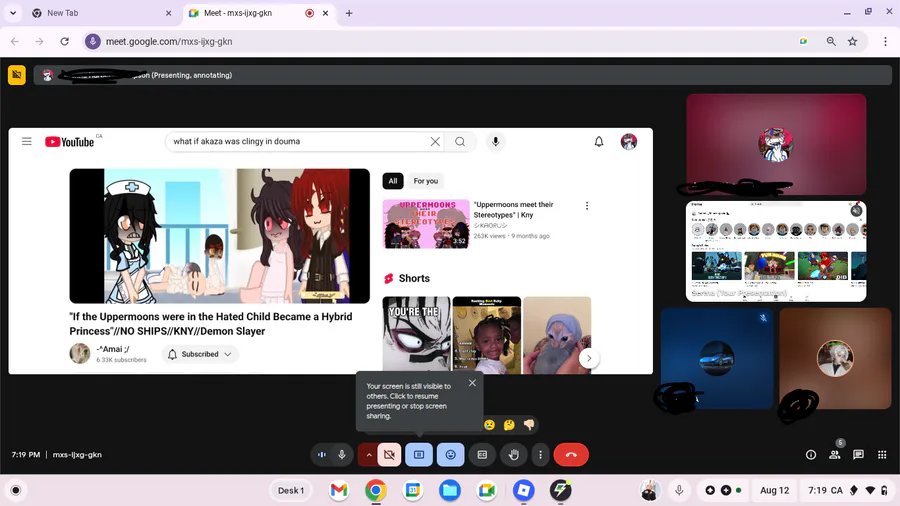Open YouTube notifications bell

coord(599,142)
